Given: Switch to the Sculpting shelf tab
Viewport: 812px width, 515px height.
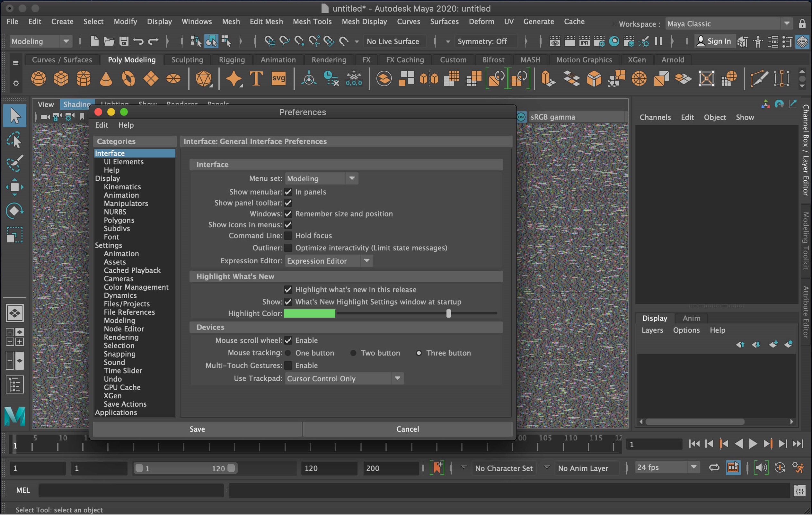Looking at the screenshot, I should click(187, 60).
